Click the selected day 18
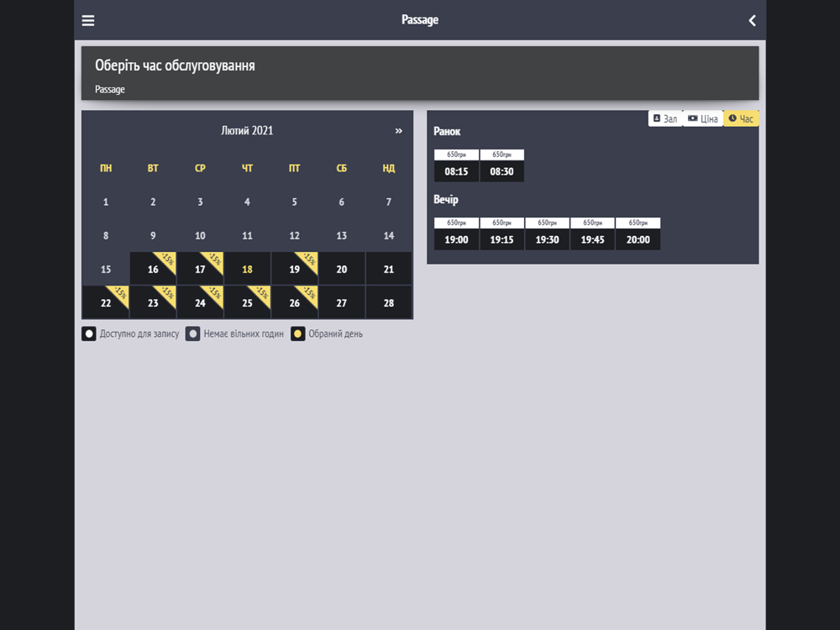 (248, 269)
